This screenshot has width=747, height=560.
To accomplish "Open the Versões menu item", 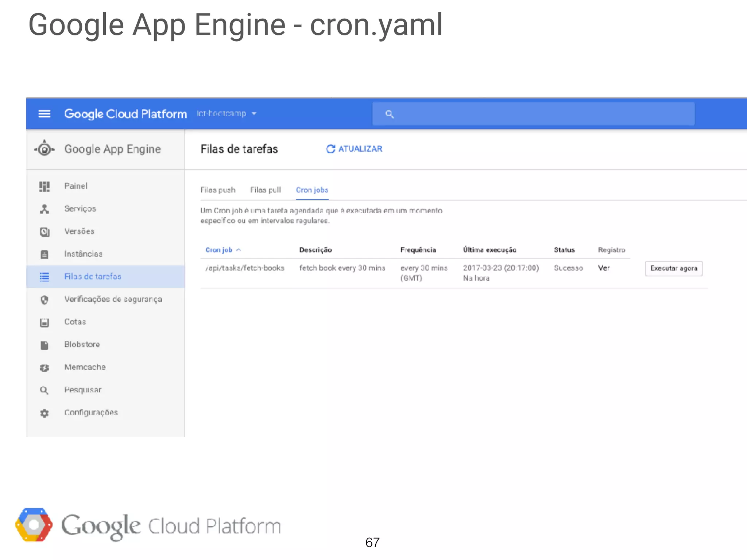I will [79, 231].
